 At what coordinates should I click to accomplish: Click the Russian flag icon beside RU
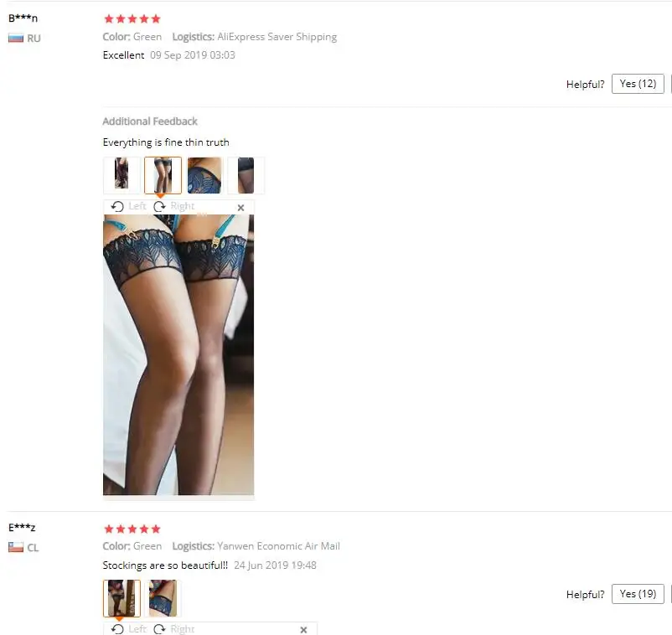(x=16, y=39)
